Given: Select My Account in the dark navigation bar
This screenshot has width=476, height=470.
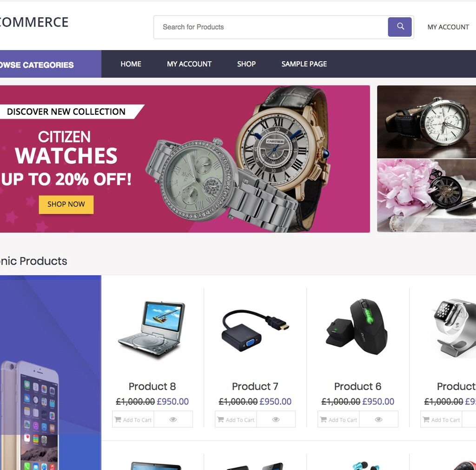Looking at the screenshot, I should click(x=189, y=64).
